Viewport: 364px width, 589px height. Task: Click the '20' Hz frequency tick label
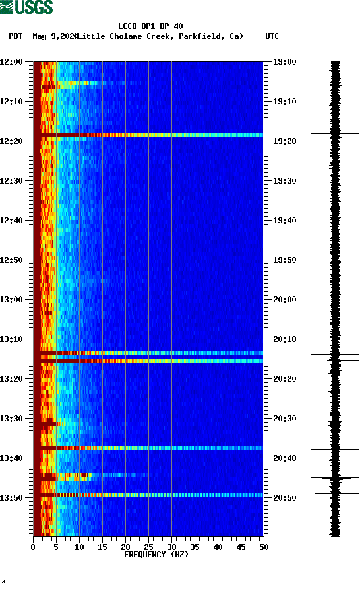click(x=125, y=547)
